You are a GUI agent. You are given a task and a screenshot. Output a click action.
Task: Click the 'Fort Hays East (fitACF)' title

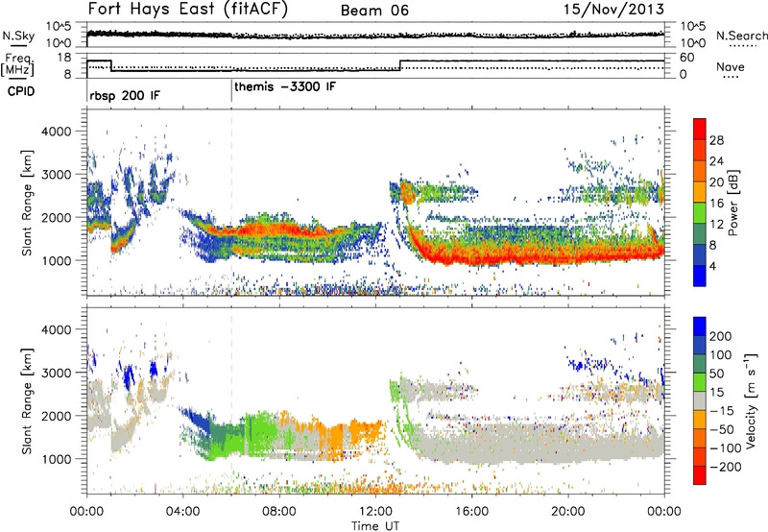coord(188,9)
